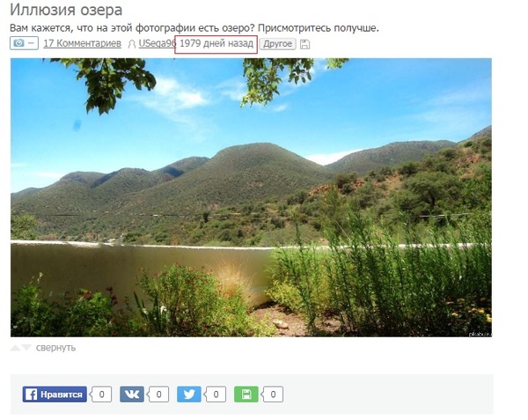Click the VK share counter
Screen dimensions: 528x420
tap(158, 394)
